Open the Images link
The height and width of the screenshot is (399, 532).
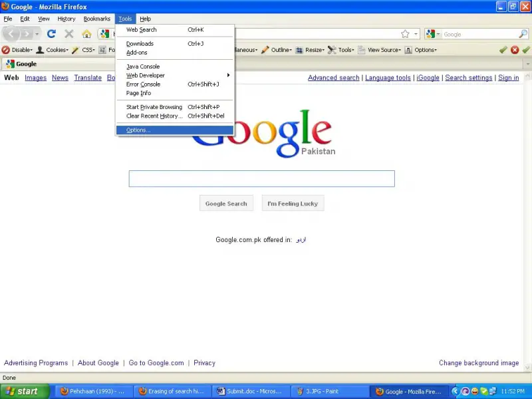tap(36, 78)
